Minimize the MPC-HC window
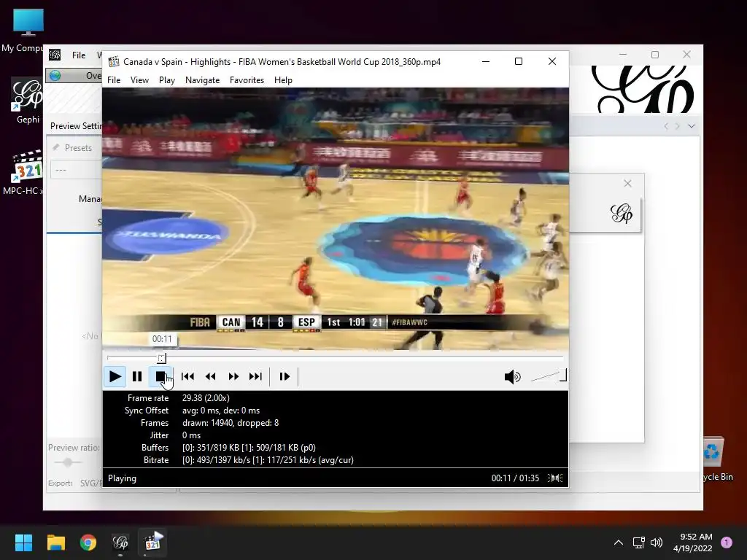Image resolution: width=747 pixels, height=560 pixels. (486, 61)
